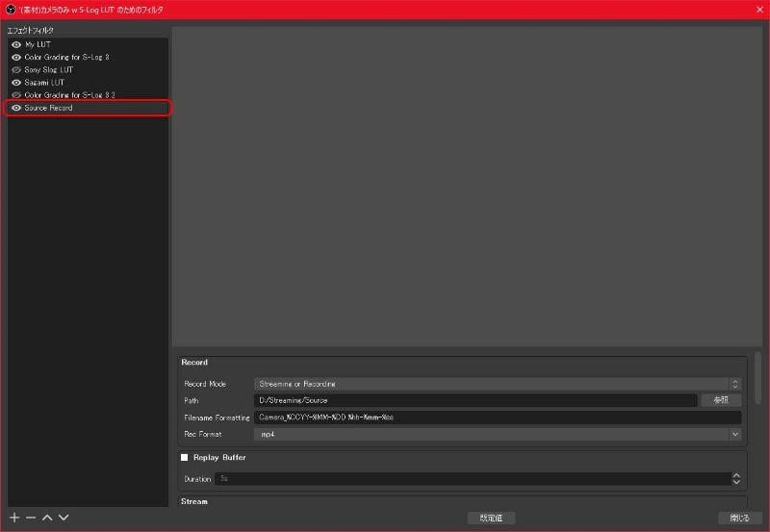770x532 pixels.
Task: Click the Filename Formatting input field
Action: (497, 418)
